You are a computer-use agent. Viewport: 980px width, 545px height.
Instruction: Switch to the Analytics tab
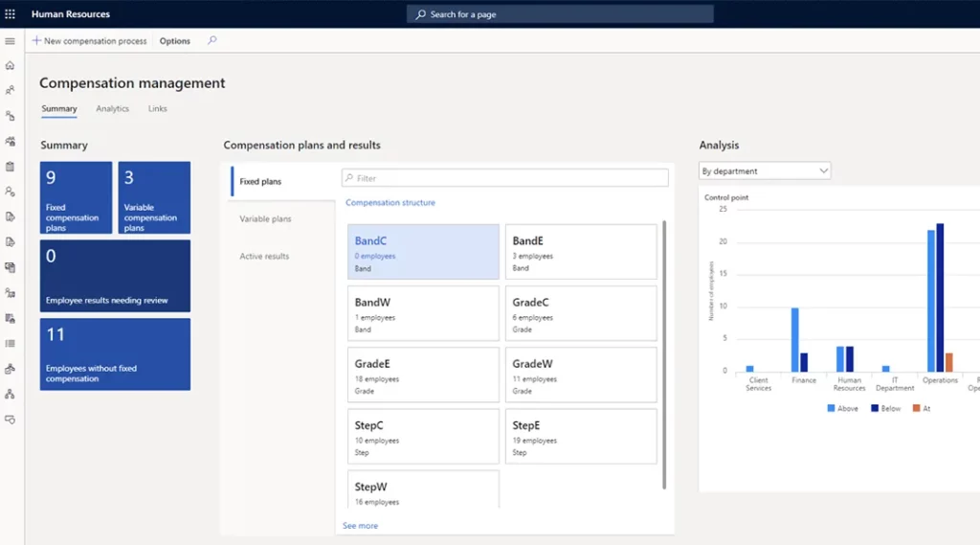click(x=113, y=109)
